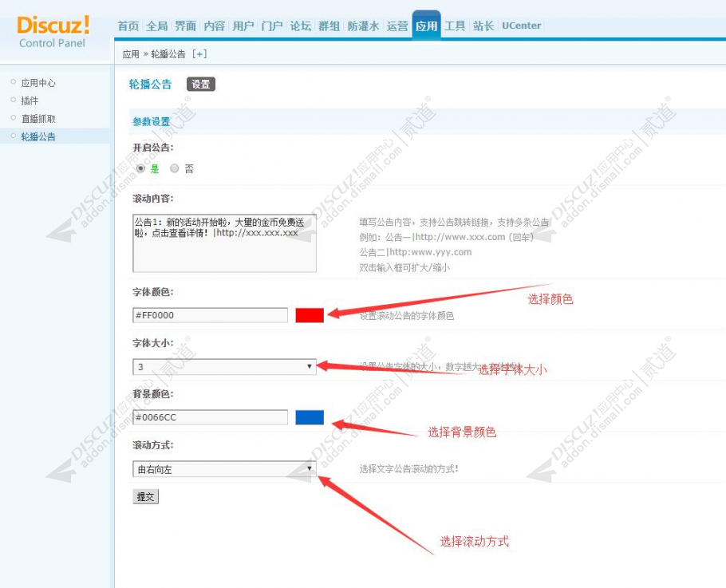
Task: Open the 门户 top menu
Action: click(272, 26)
